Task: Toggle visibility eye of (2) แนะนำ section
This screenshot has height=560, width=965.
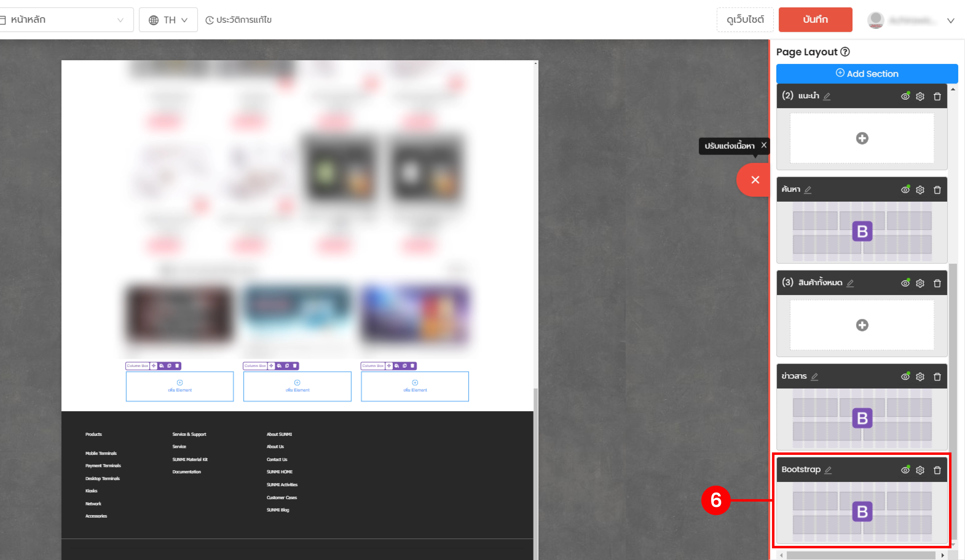Action: tap(905, 96)
